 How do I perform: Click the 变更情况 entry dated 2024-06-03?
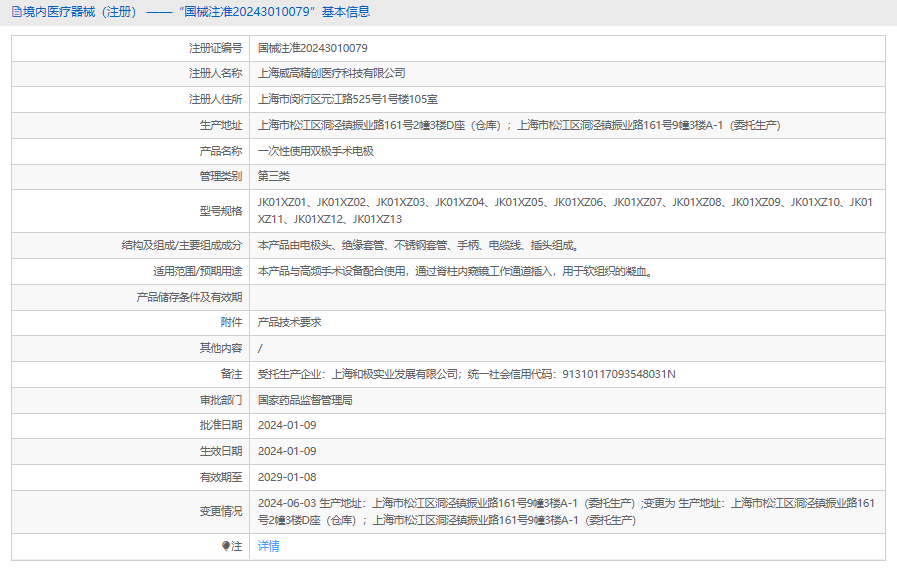[x=565, y=511]
